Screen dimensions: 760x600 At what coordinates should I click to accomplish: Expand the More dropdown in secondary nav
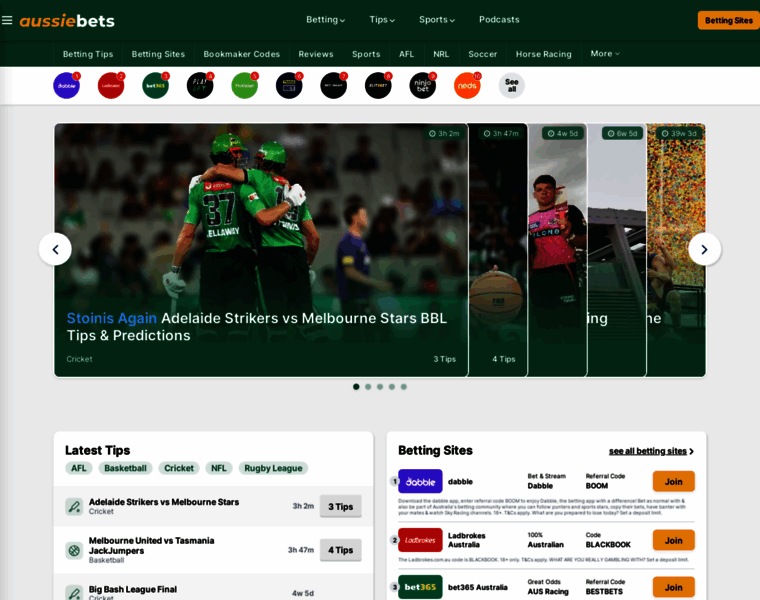(605, 54)
